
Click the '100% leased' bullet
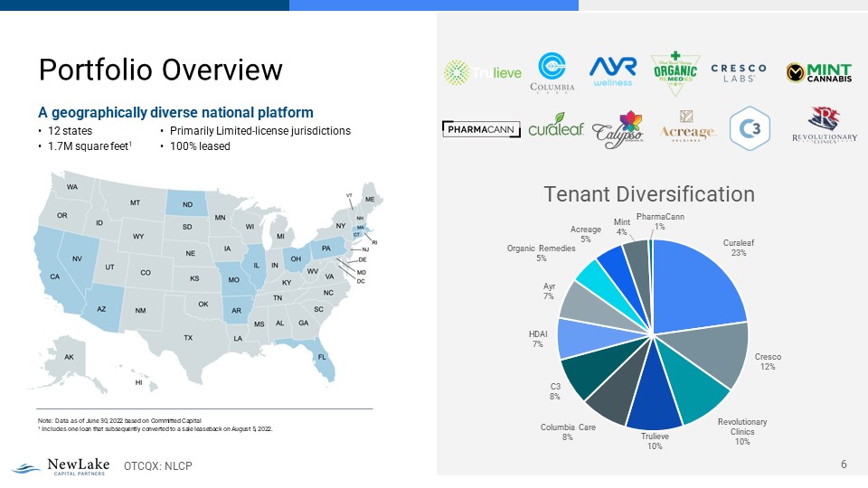(200, 146)
